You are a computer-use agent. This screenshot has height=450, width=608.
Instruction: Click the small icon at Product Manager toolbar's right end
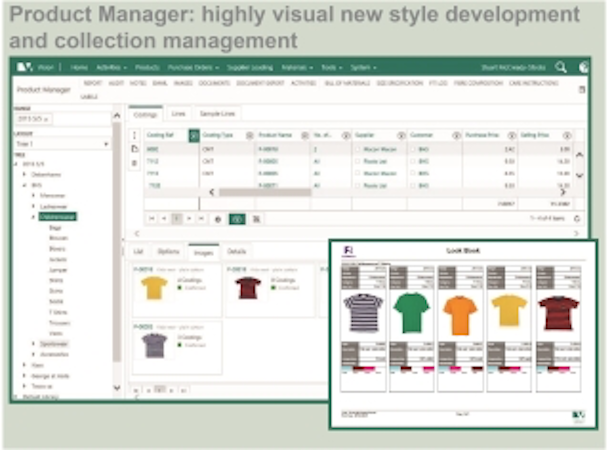point(582,90)
